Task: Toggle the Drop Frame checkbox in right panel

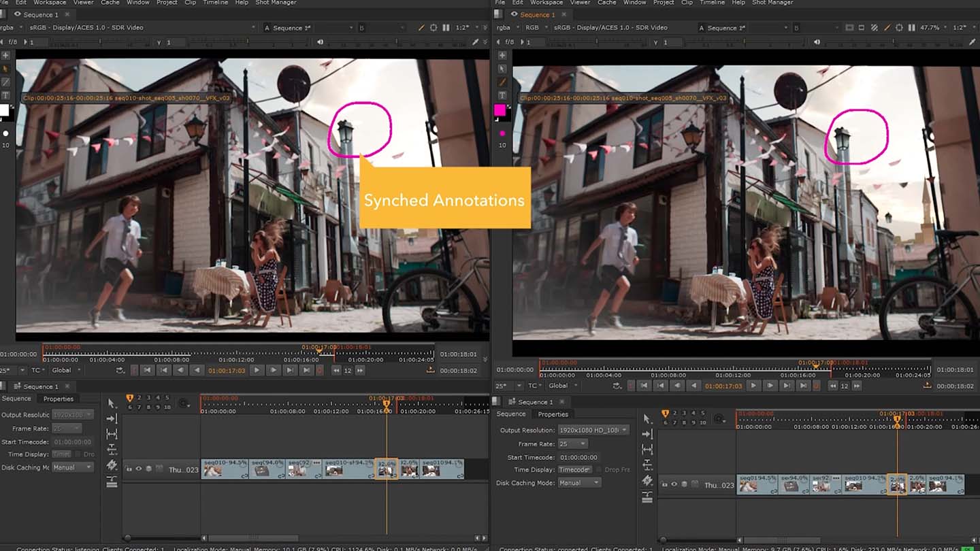Action: [x=599, y=470]
